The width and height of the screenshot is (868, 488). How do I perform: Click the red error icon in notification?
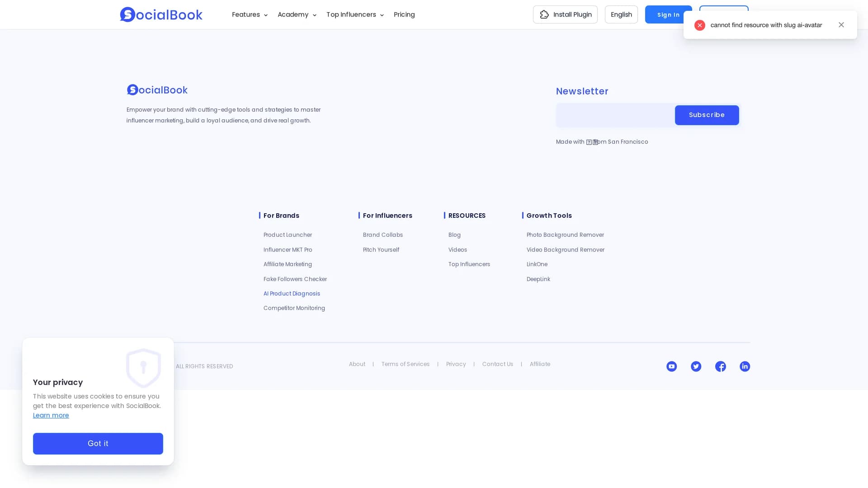[699, 25]
